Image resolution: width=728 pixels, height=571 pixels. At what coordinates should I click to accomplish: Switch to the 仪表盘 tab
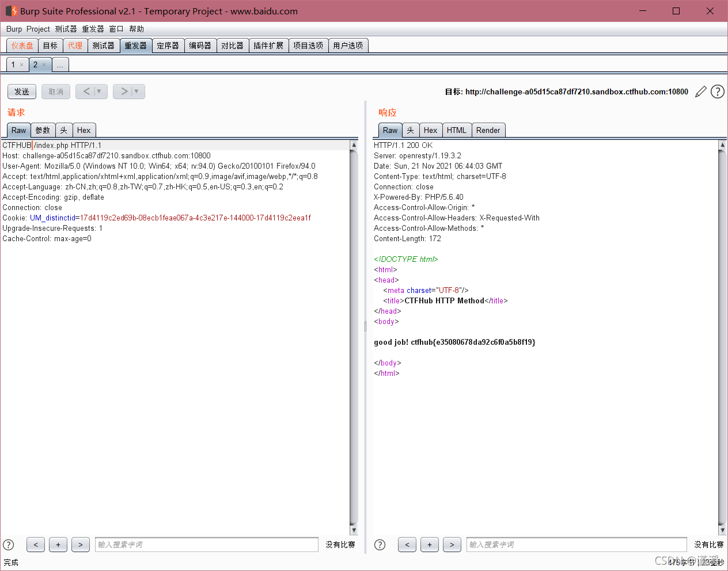(22, 45)
